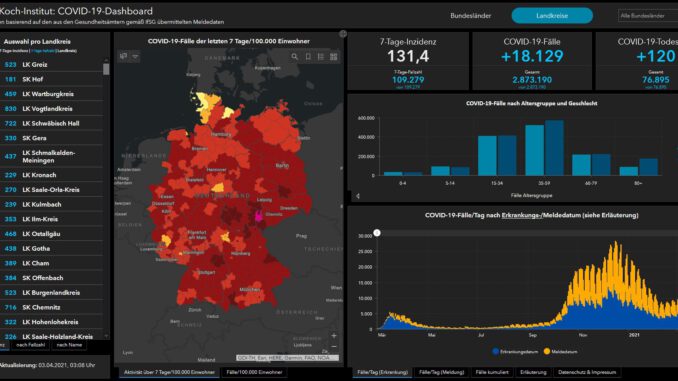The height and width of the screenshot is (381, 678).
Task: Click the map attribution credits bar
Action: coord(288,358)
